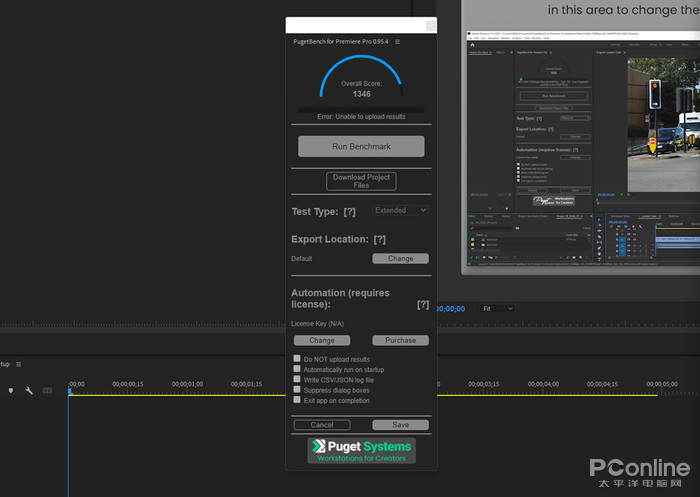Enable Write CSV/JSON log file checkbox
700x497 pixels.
[297, 379]
